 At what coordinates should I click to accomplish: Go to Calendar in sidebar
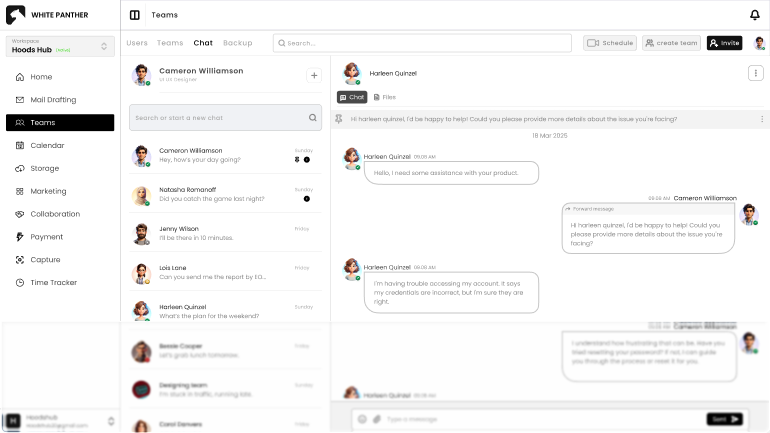tap(47, 145)
